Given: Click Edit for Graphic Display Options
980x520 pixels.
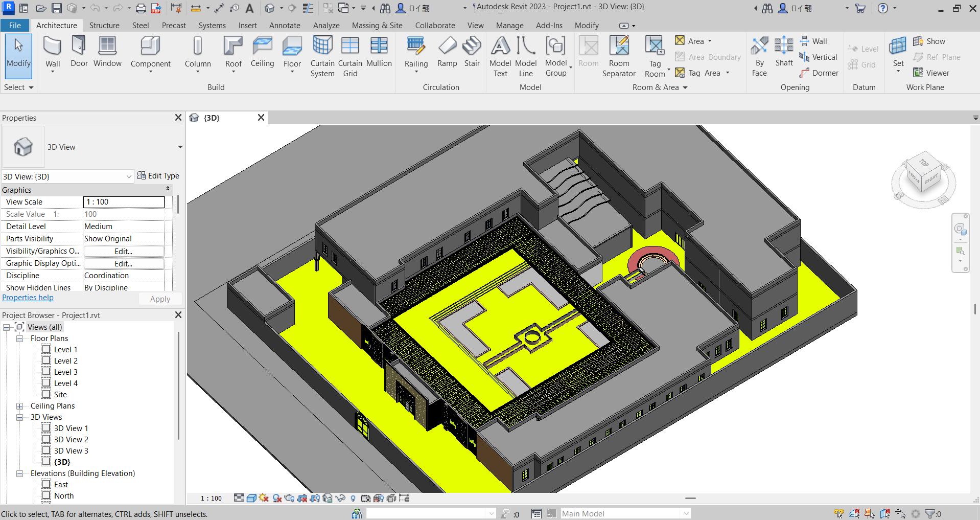Looking at the screenshot, I should [x=124, y=263].
